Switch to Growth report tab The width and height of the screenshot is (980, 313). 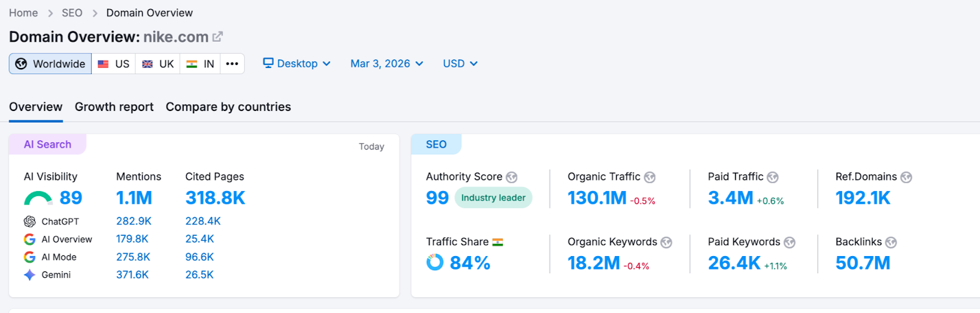click(114, 107)
